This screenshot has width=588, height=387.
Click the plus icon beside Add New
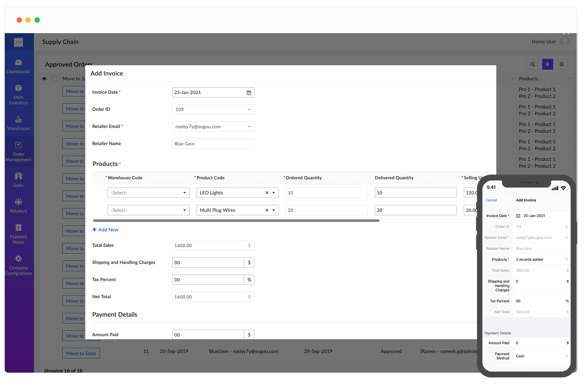94,230
